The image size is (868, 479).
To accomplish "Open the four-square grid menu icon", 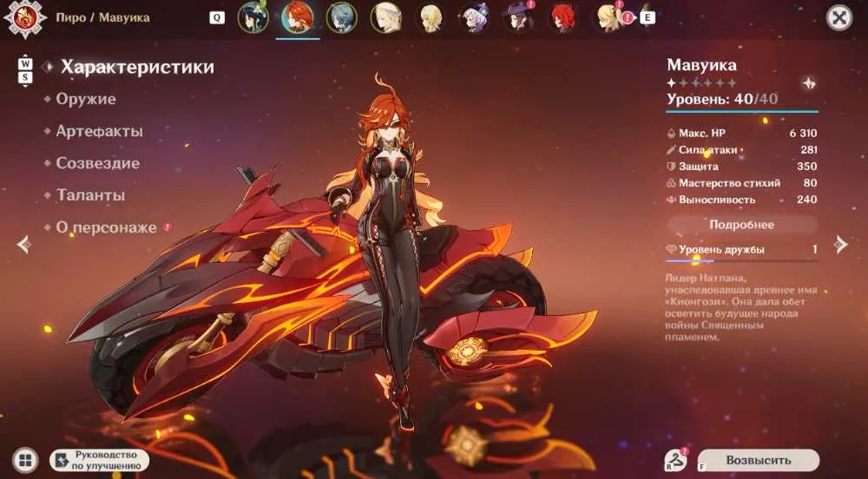I will tap(25, 460).
